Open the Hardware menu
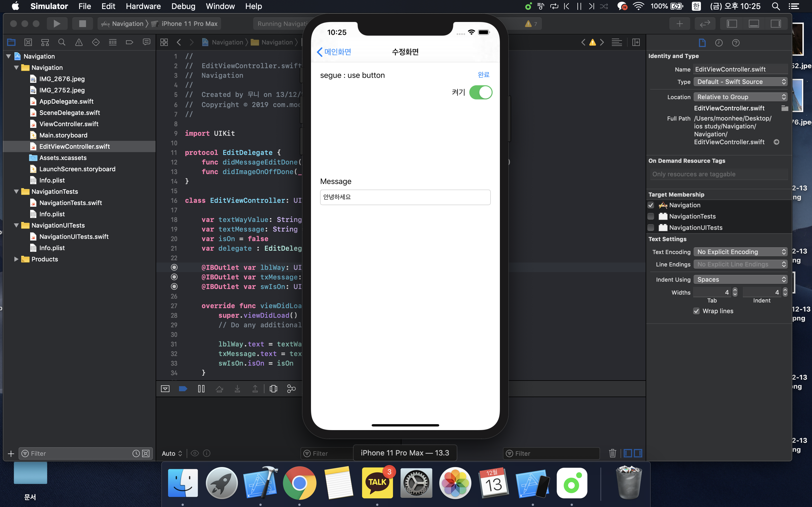This screenshot has width=812, height=507. click(x=143, y=6)
